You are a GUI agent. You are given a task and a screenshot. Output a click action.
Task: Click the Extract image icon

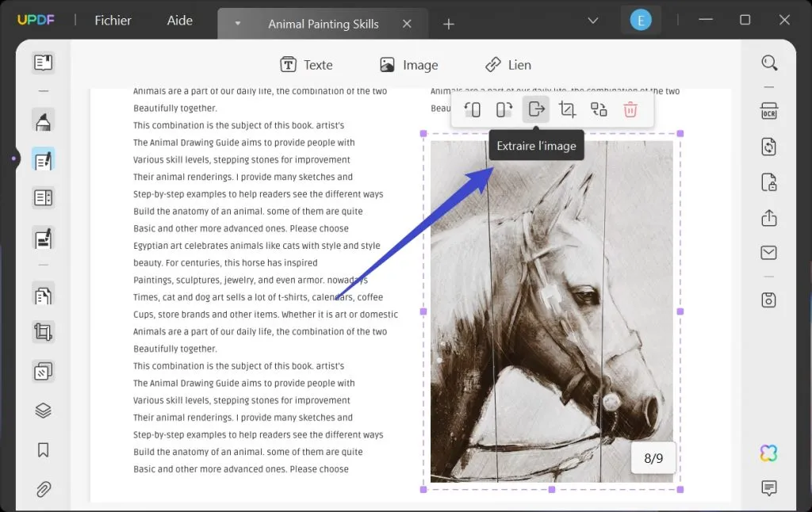point(536,109)
